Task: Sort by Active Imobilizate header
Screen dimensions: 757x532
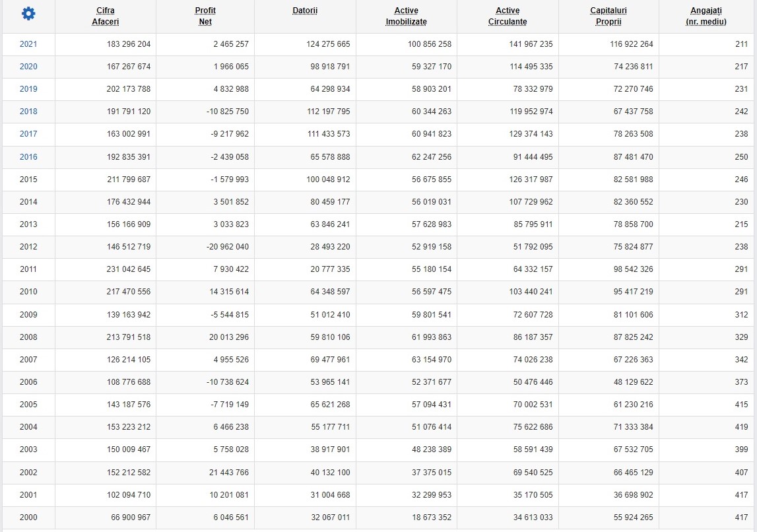Action: tap(406, 16)
